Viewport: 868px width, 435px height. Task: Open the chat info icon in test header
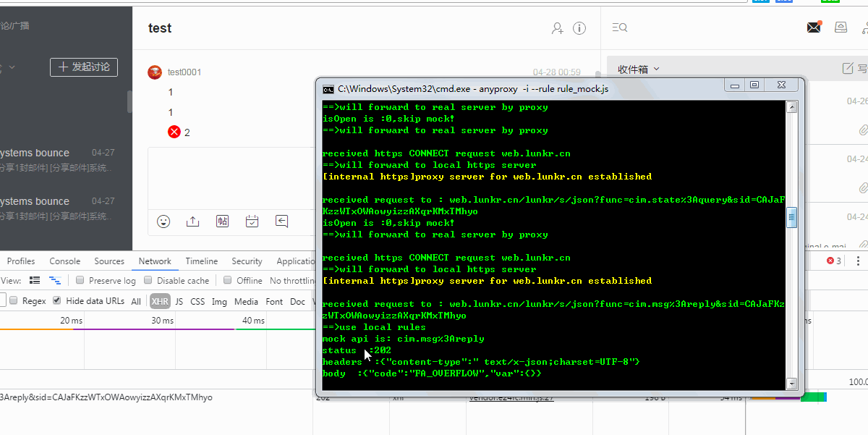579,28
